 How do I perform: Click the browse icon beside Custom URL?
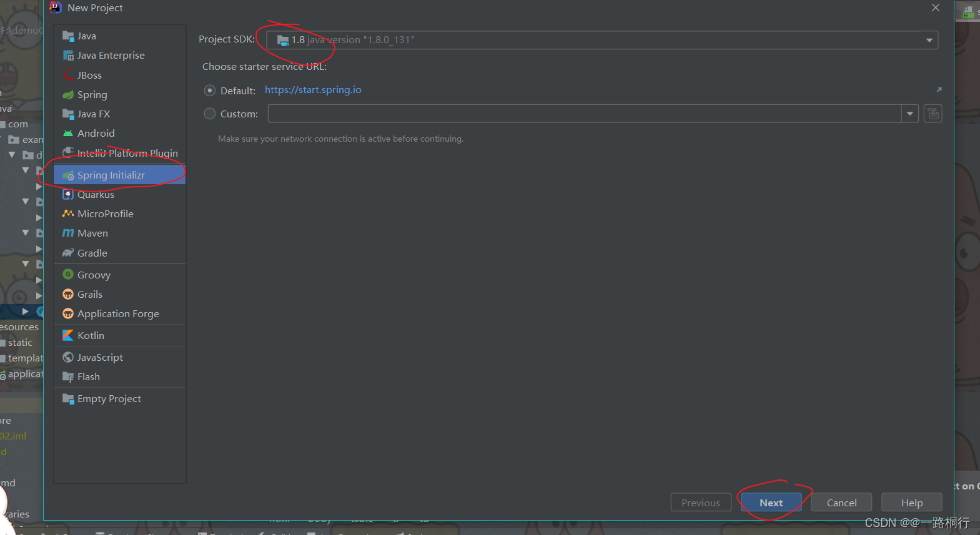pos(933,114)
